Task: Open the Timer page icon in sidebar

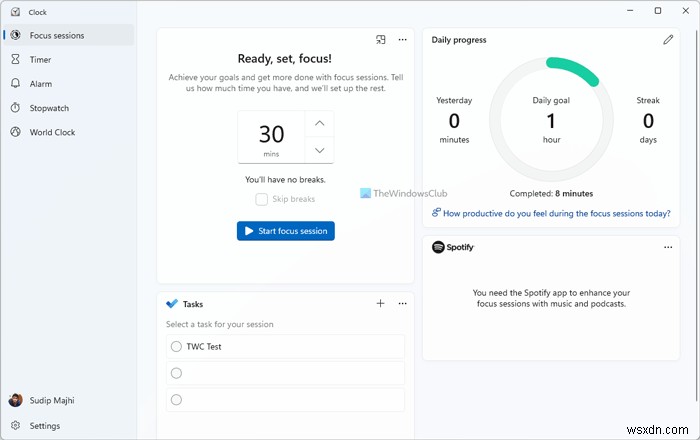Action: tap(16, 60)
